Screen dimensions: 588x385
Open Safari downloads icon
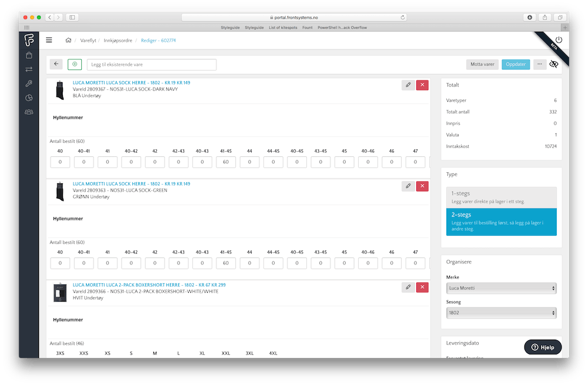(530, 17)
